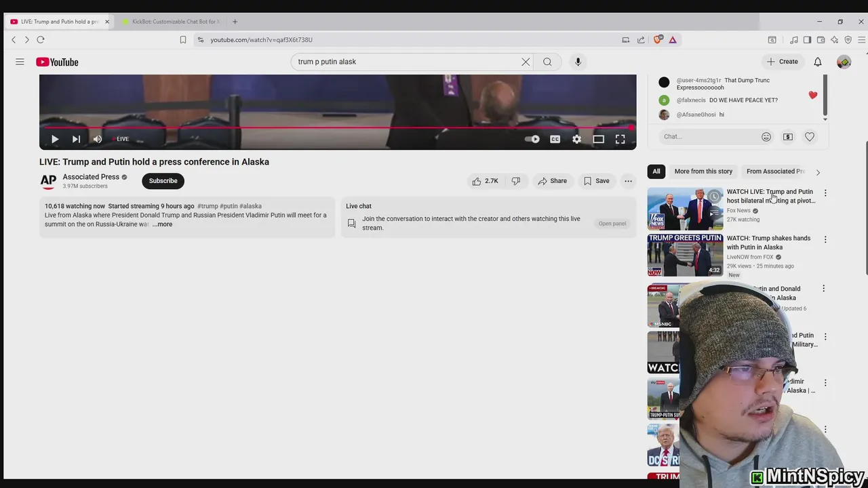Reload the current page
Screen dimensions: 868x488
(x=41, y=40)
